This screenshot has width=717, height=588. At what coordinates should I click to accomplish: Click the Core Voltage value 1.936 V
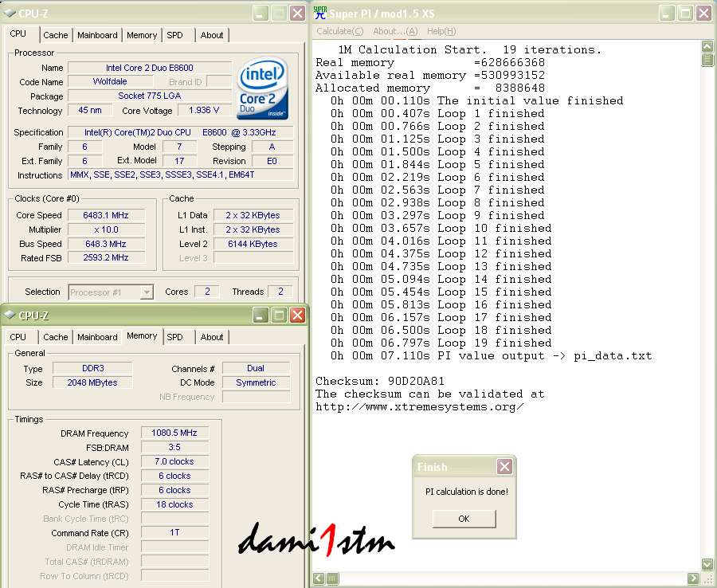tap(204, 110)
